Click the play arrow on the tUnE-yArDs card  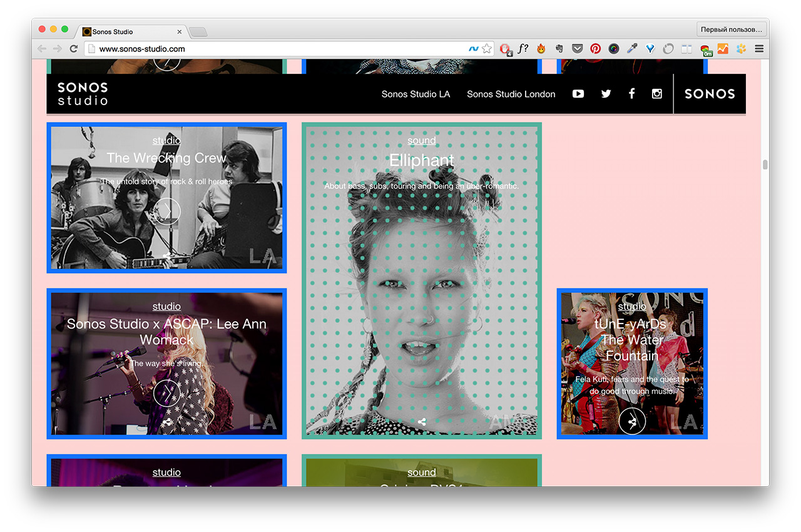[x=632, y=421]
